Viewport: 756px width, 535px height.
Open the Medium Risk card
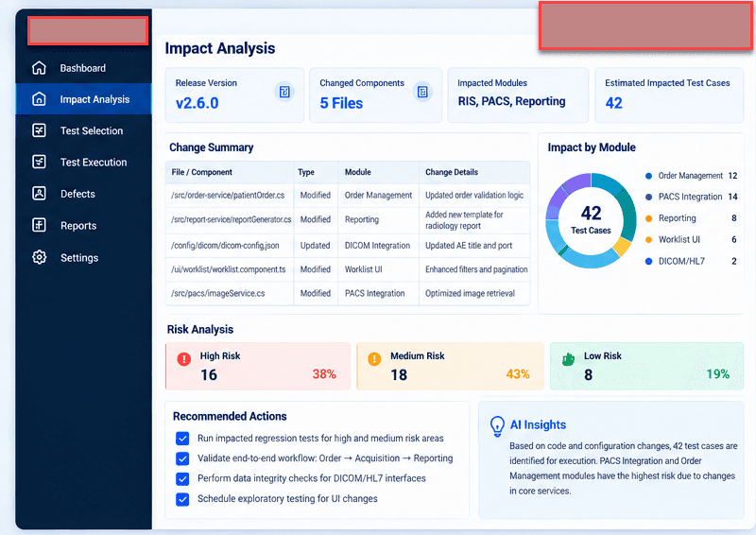click(x=450, y=366)
